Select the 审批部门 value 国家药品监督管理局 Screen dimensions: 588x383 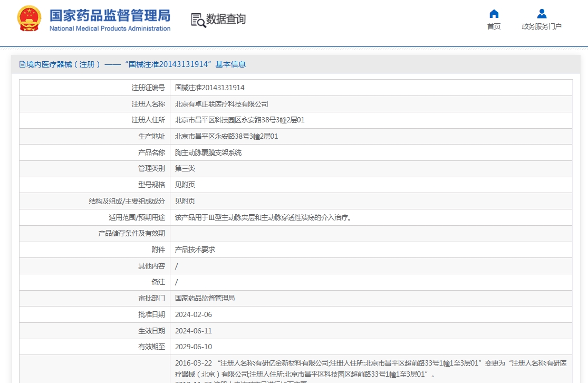(x=205, y=298)
